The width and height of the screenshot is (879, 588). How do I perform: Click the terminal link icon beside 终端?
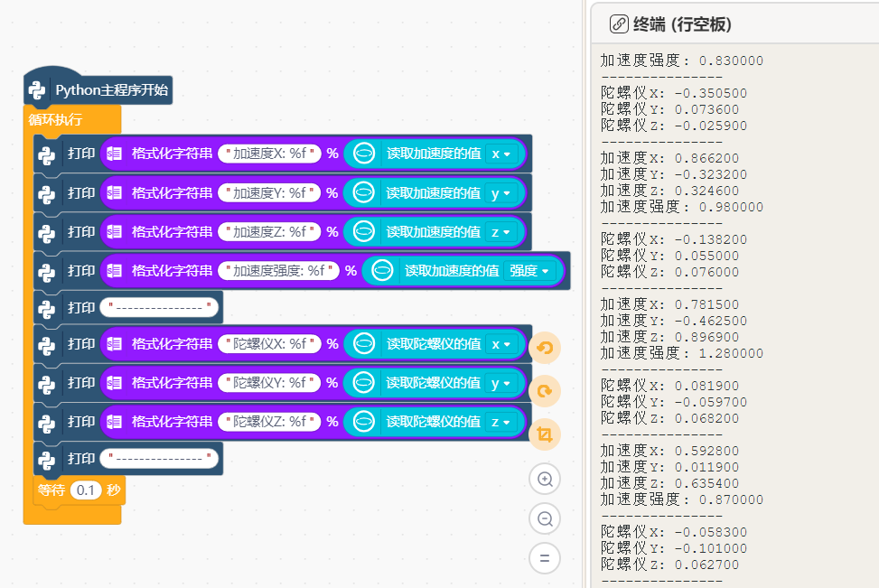(x=619, y=24)
